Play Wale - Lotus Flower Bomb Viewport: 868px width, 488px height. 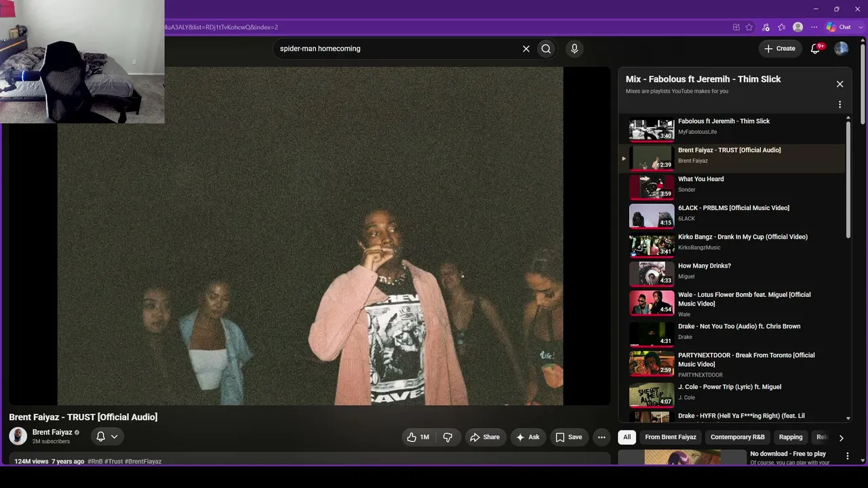[732, 303]
